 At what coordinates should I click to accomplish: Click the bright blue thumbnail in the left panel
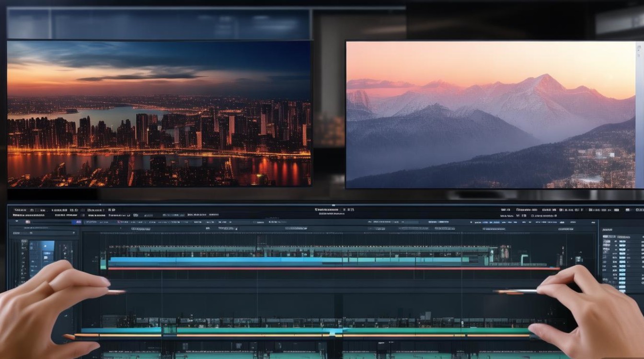(x=48, y=246)
